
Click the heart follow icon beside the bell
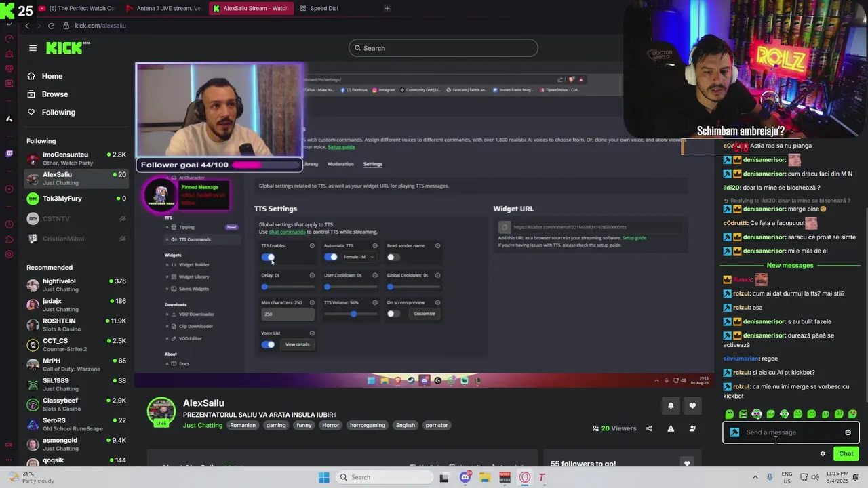point(692,406)
